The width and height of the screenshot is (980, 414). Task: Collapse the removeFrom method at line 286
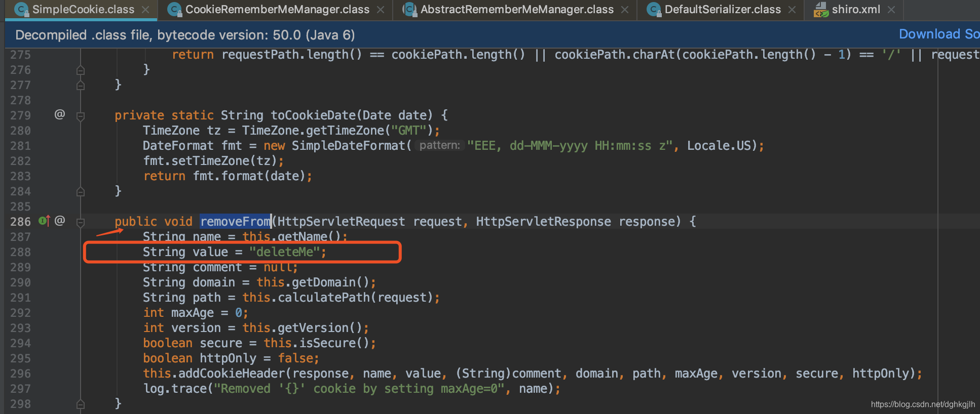(x=81, y=222)
